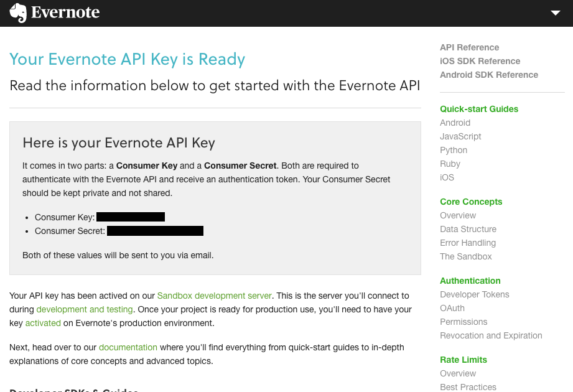
Task: Click 'Your Evernote API Key is Ready' heading
Action: point(127,59)
